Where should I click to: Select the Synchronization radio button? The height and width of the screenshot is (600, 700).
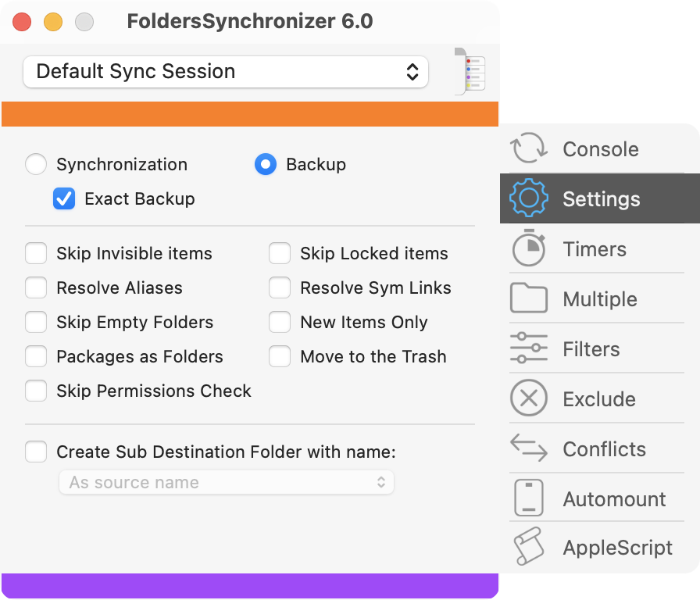36,164
